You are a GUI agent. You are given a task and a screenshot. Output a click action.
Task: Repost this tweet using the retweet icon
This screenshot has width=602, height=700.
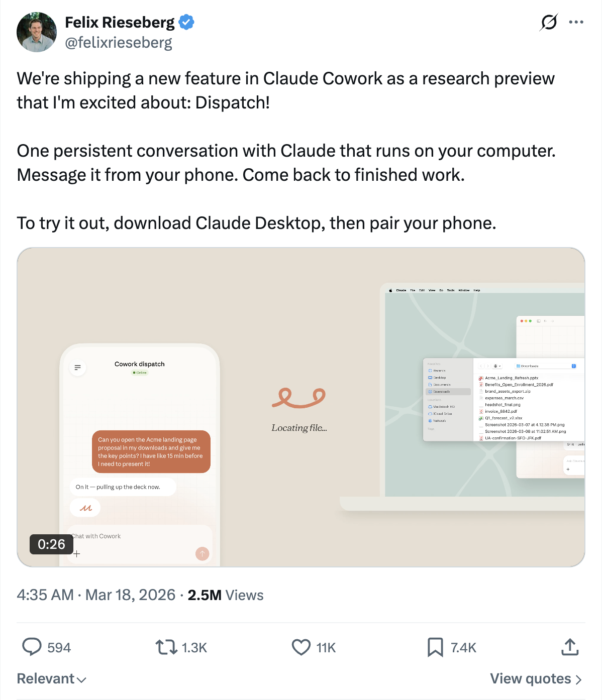[166, 647]
